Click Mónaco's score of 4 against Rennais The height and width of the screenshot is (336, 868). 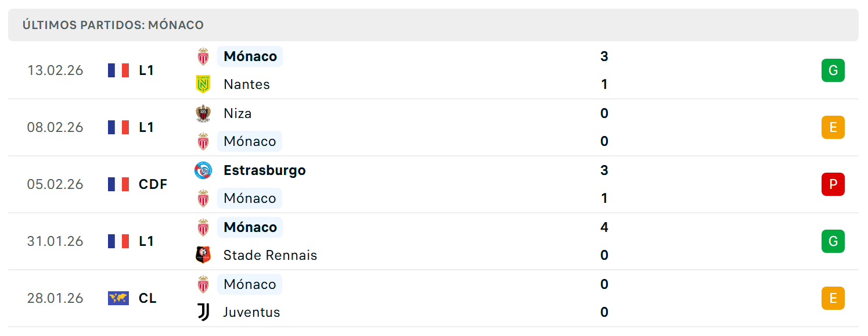point(604,227)
